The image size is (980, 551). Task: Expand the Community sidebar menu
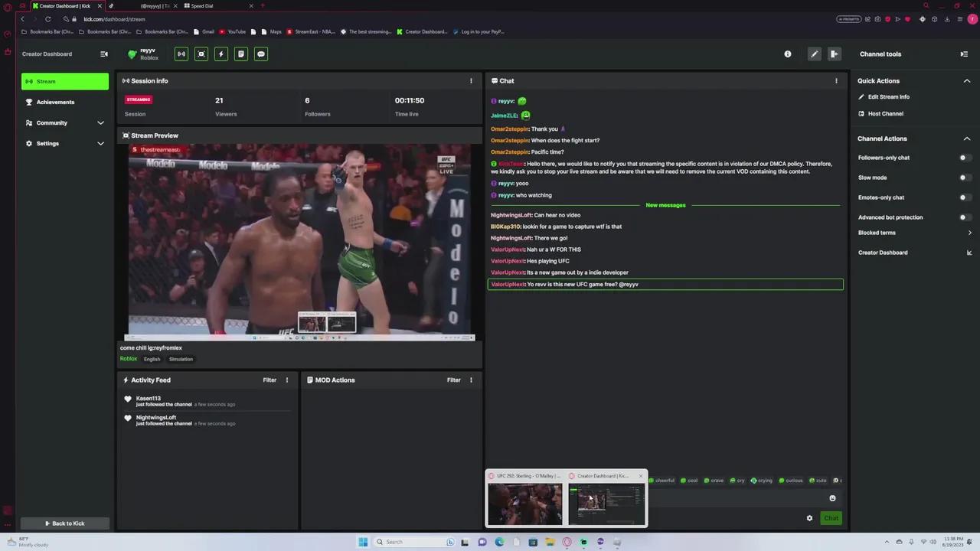click(100, 122)
